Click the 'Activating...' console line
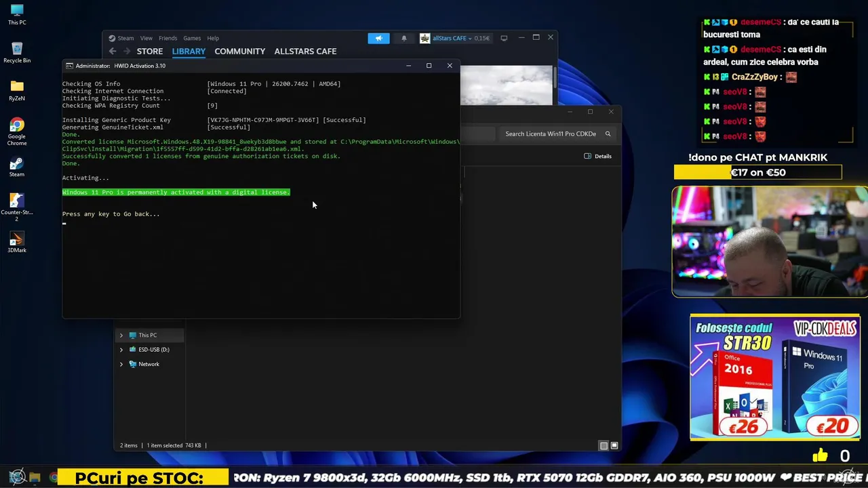The width and height of the screenshot is (868, 488). (85, 178)
